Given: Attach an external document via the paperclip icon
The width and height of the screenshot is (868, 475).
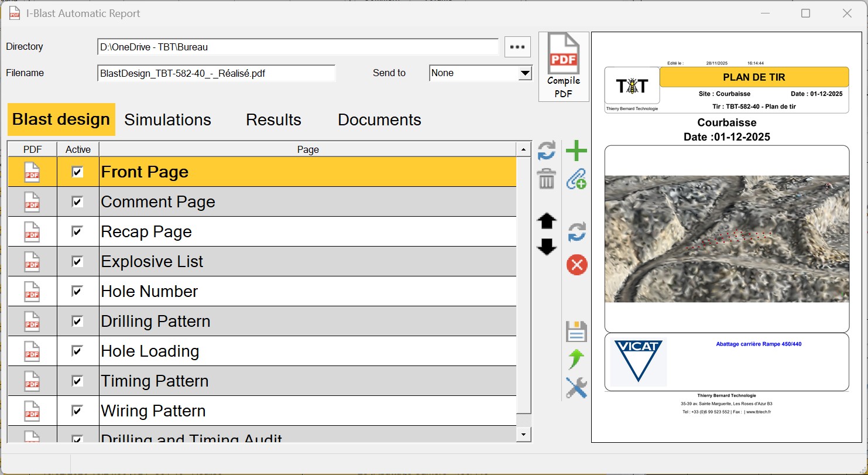Looking at the screenshot, I should [577, 180].
